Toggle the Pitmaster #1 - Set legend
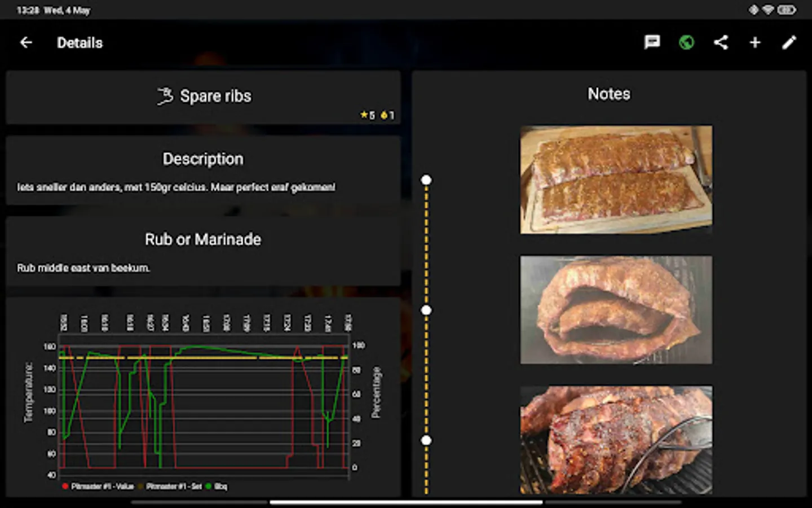Viewport: 812px width, 508px height. (170, 486)
